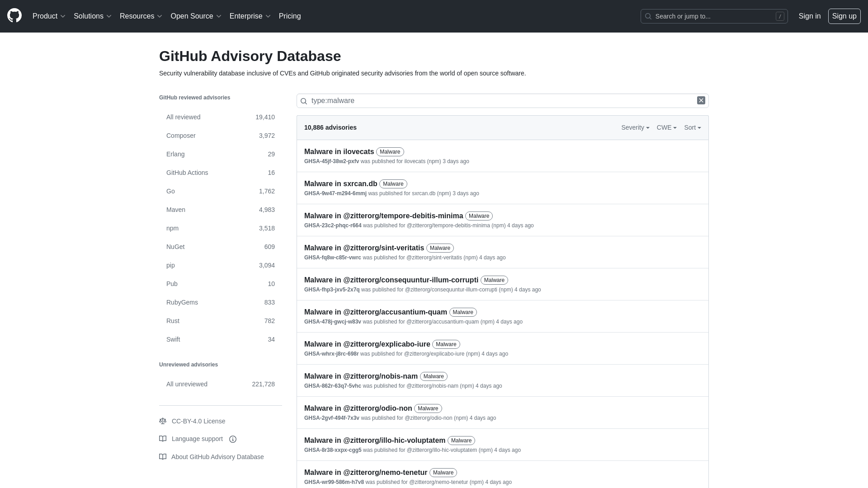
Task: Filter advisories by Swift
Action: point(221,339)
